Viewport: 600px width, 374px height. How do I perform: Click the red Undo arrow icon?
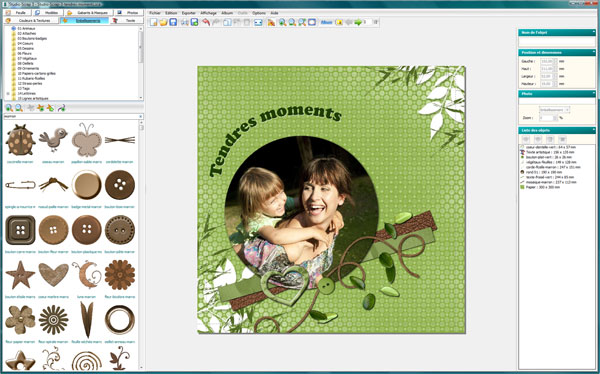tap(206, 22)
